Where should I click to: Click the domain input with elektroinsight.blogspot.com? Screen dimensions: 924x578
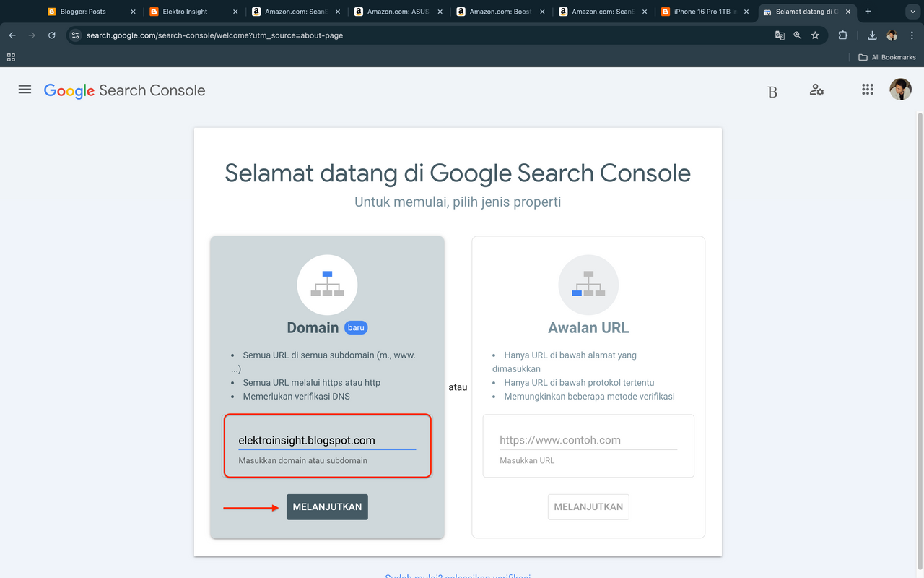pyautogui.click(x=327, y=440)
